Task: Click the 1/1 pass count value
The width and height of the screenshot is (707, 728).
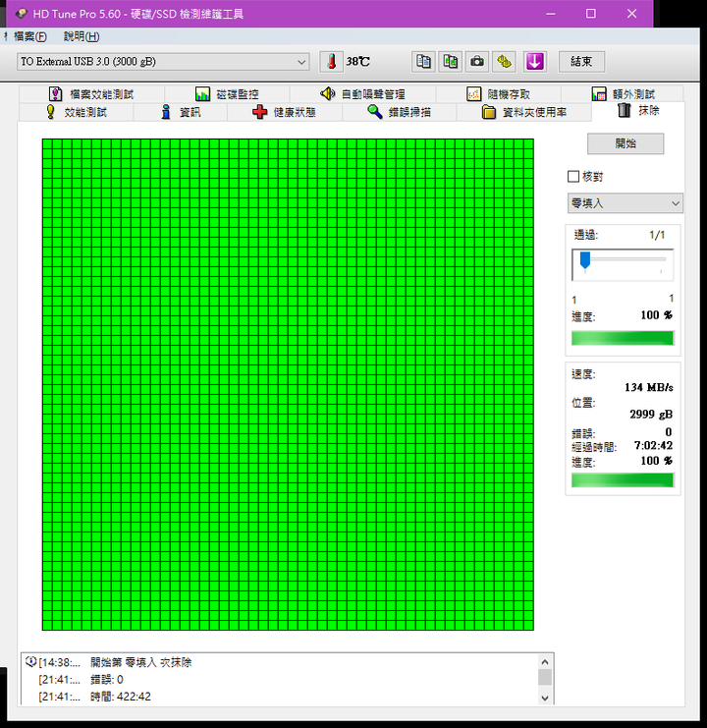Action: pyautogui.click(x=657, y=235)
